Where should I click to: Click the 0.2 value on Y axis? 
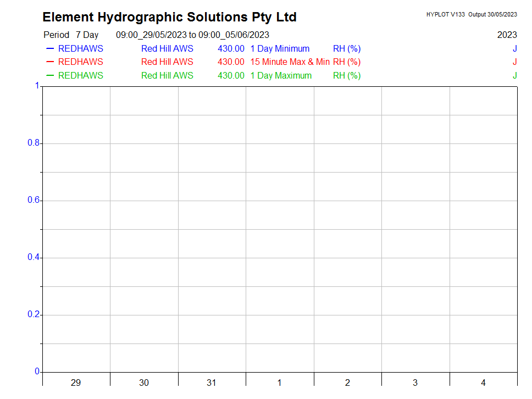point(34,315)
